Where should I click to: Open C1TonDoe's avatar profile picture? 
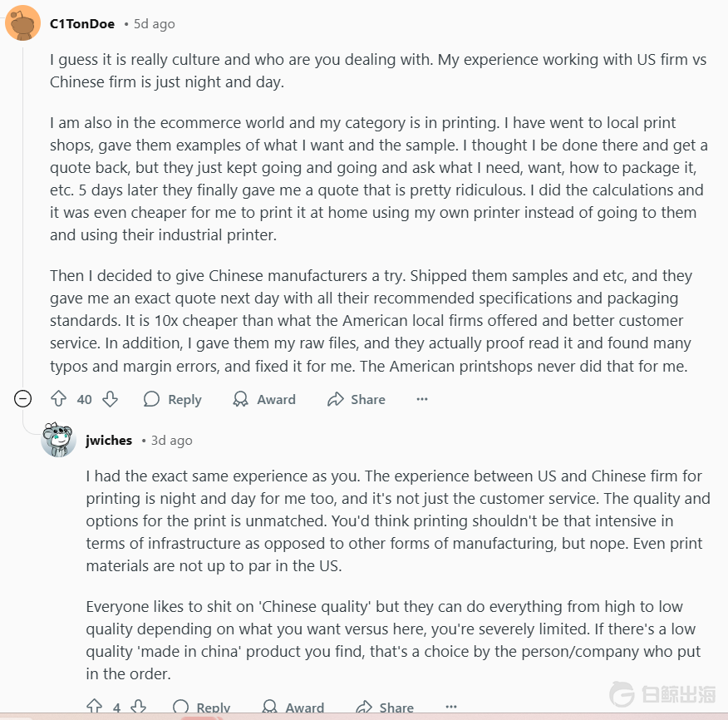[x=22, y=22]
